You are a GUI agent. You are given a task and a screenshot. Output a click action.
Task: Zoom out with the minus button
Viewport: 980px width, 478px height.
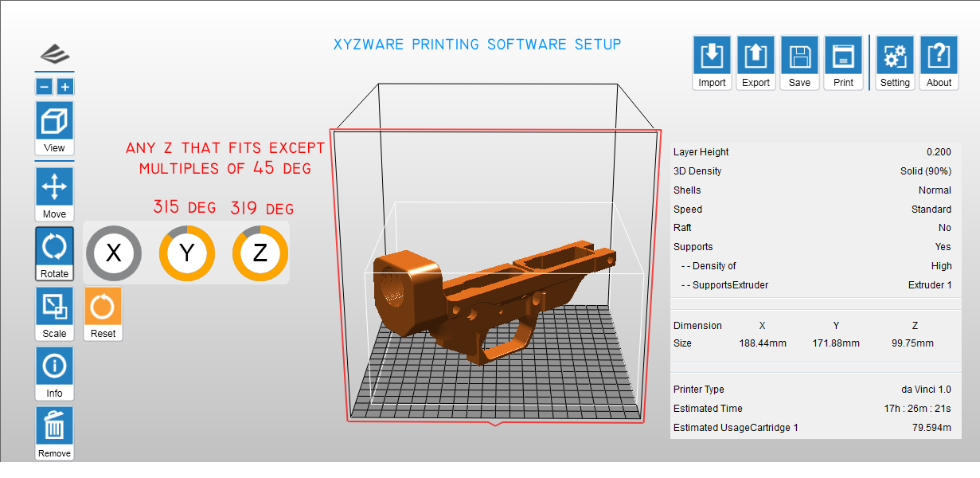45,87
